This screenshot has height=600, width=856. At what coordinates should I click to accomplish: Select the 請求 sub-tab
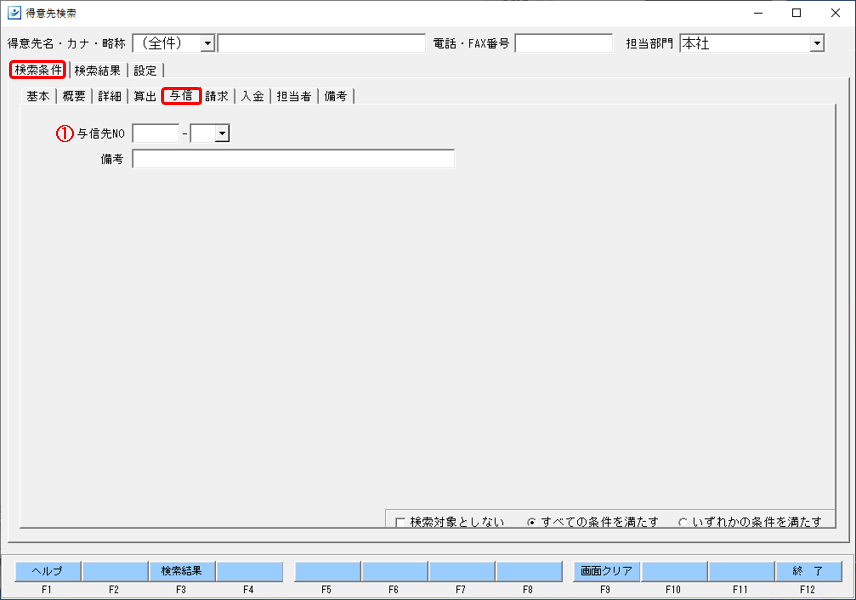217,96
